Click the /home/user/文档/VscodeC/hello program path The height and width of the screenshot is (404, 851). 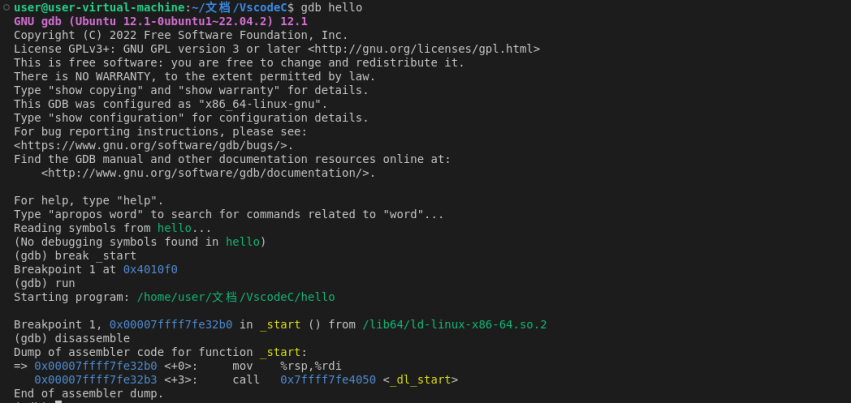pyautogui.click(x=236, y=297)
